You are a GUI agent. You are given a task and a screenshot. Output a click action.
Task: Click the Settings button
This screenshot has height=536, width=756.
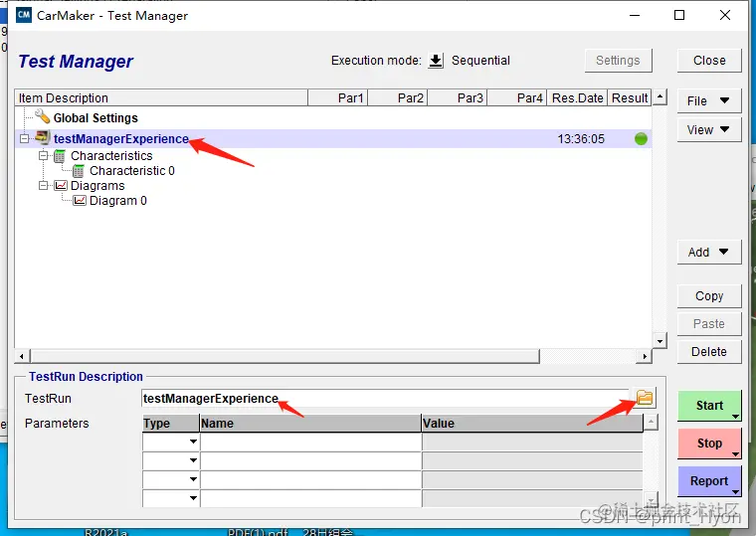point(618,61)
